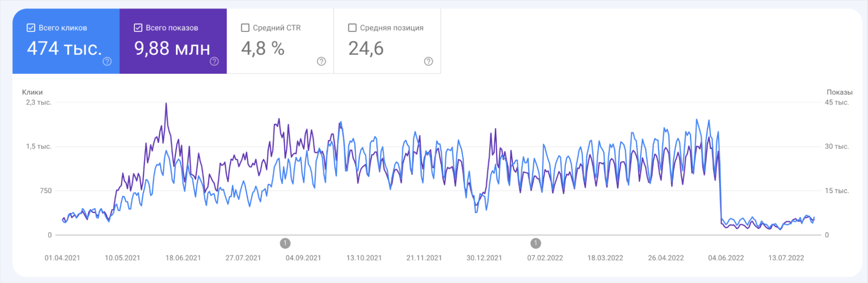The height and width of the screenshot is (283, 868).
Task: Select the 4,8 % average CTR value
Action: (x=263, y=48)
